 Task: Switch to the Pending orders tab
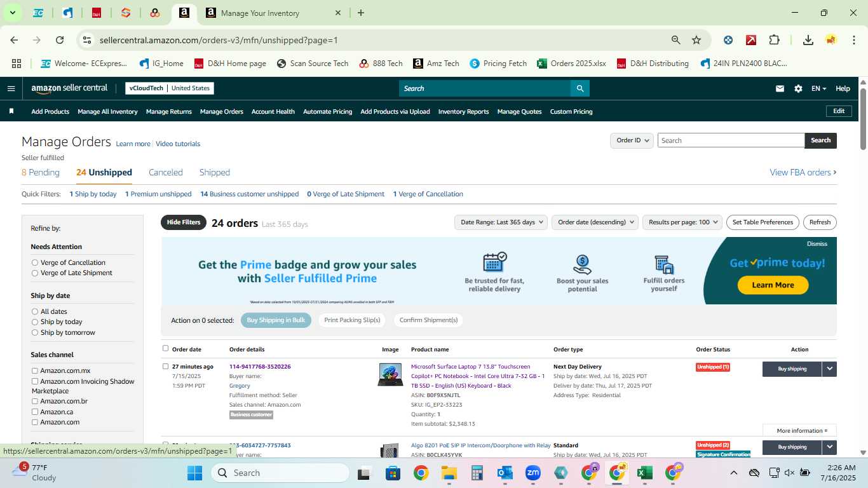[41, 172]
